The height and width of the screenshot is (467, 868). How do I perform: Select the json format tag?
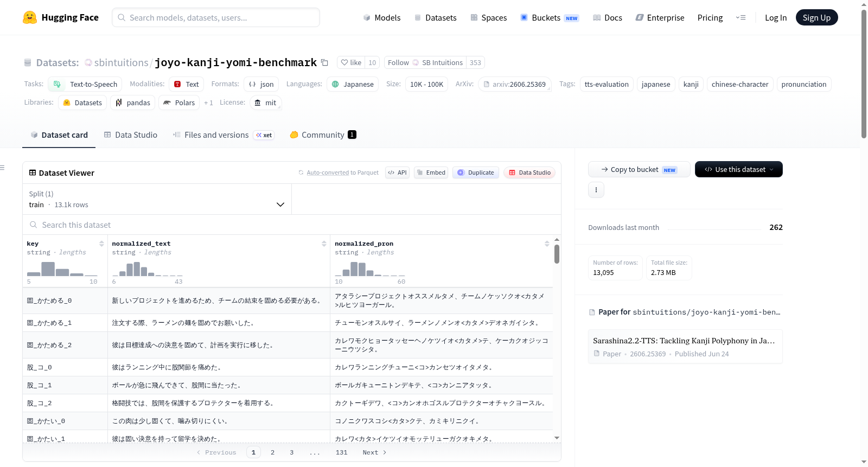point(261,84)
